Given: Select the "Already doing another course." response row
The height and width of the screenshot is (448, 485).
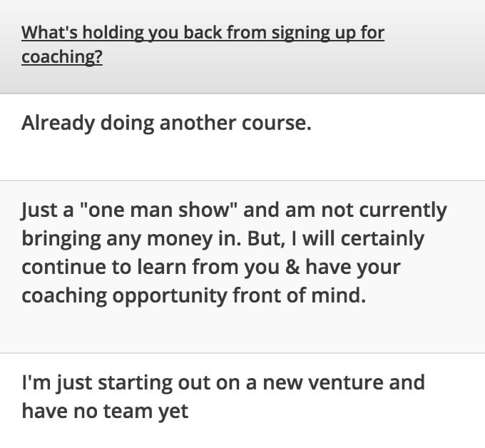Looking at the screenshot, I should (x=242, y=137).
